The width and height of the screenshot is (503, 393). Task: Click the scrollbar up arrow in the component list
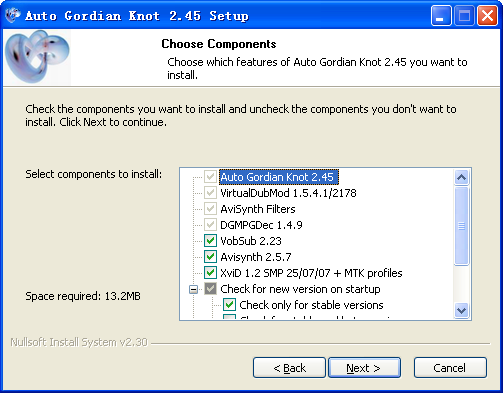tap(462, 177)
